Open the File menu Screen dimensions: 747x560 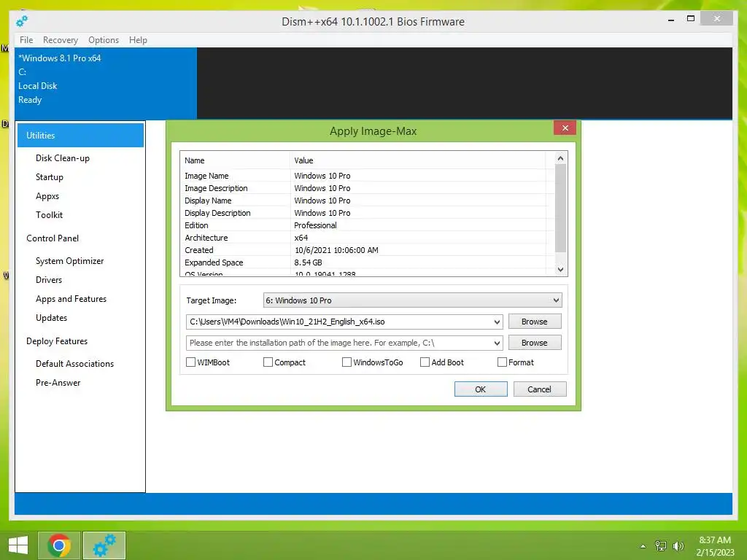tap(26, 40)
